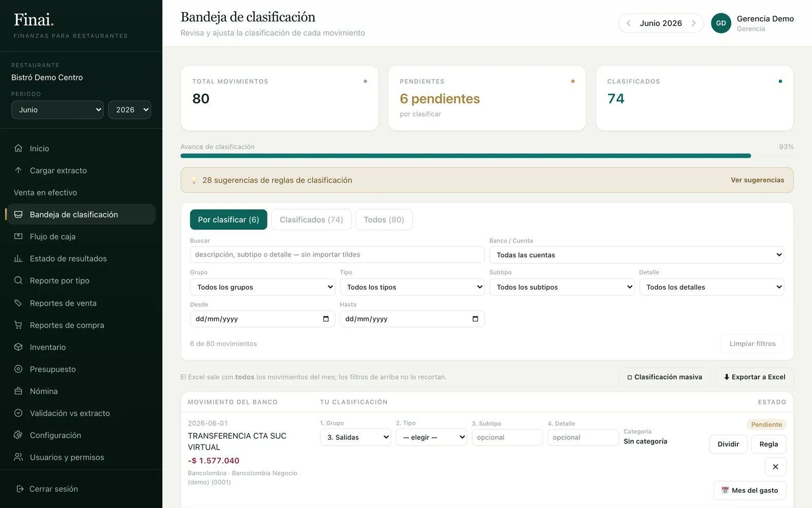Image resolution: width=812 pixels, height=508 pixels.
Task: Click the Gerencia Demo user name
Action: 765,19
